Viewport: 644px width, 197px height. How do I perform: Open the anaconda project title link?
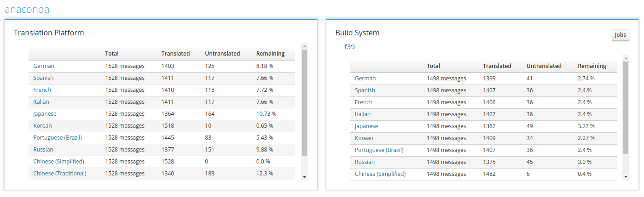(27, 9)
